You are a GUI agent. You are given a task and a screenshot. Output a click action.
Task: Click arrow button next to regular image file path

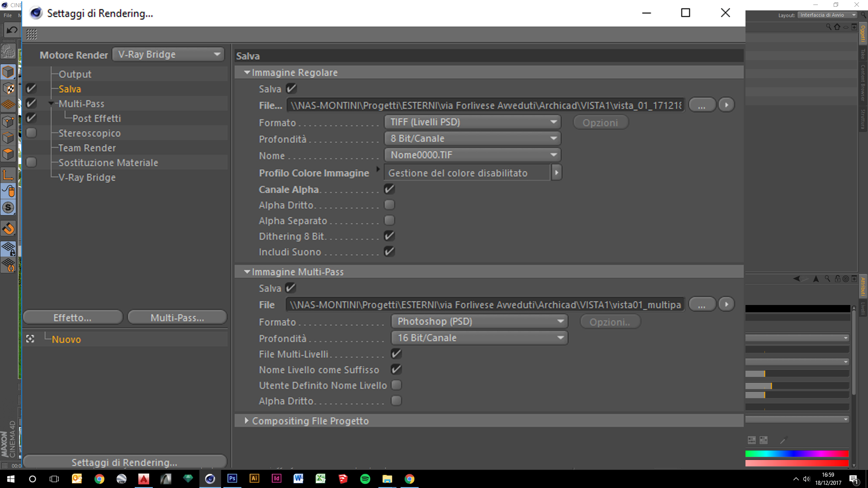click(x=726, y=105)
